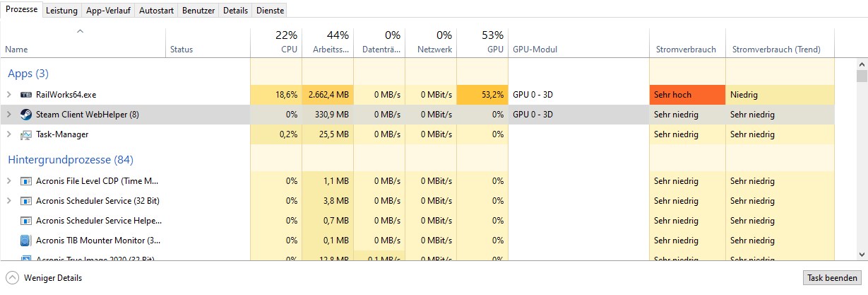The width and height of the screenshot is (868, 295).
Task: Click the vertical scrollbar down arrow
Action: coord(862,254)
